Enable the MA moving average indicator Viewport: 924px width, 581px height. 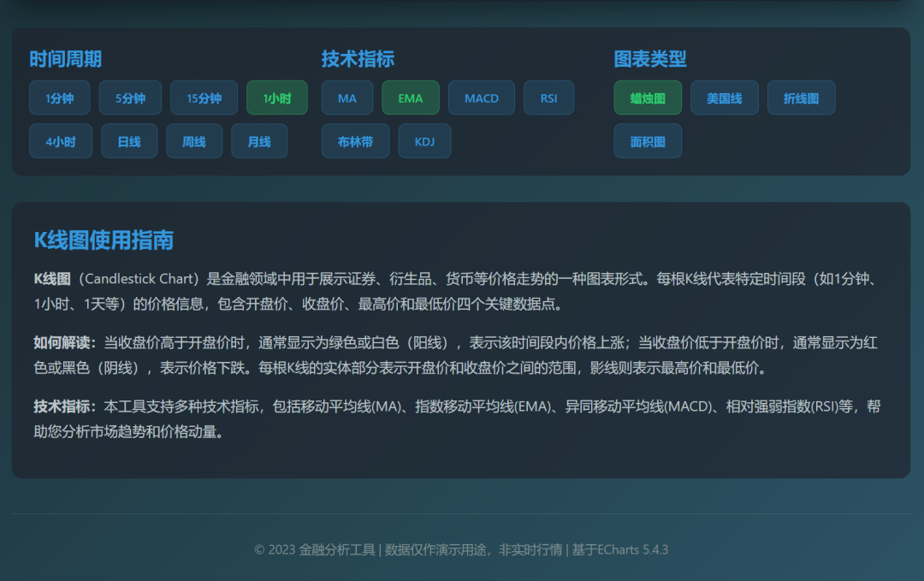[346, 98]
